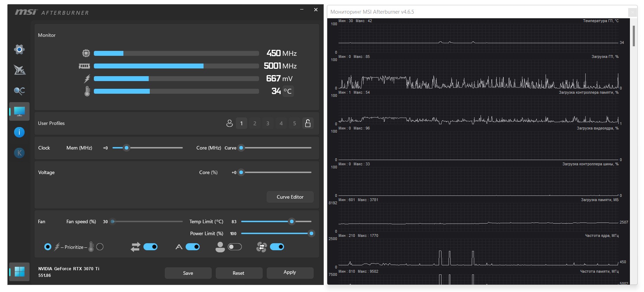The width and height of the screenshot is (644, 292).
Task: Click the K button in sidebar
Action: point(19,153)
